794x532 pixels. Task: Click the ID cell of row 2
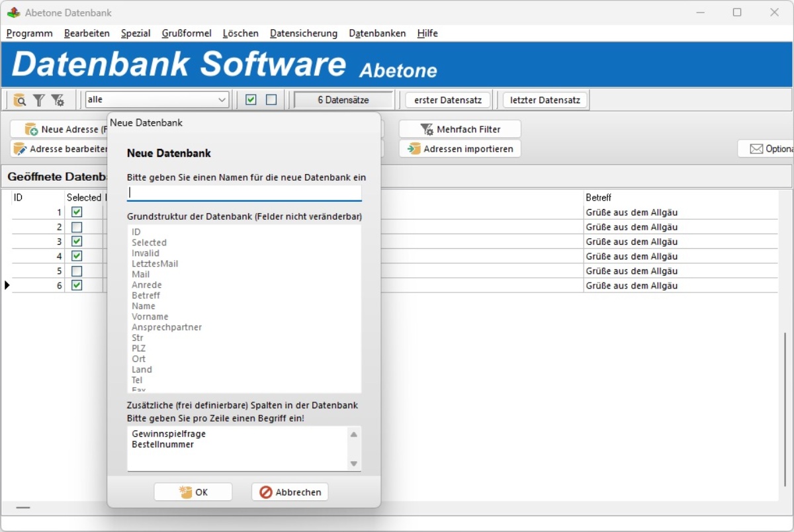pyautogui.click(x=38, y=227)
